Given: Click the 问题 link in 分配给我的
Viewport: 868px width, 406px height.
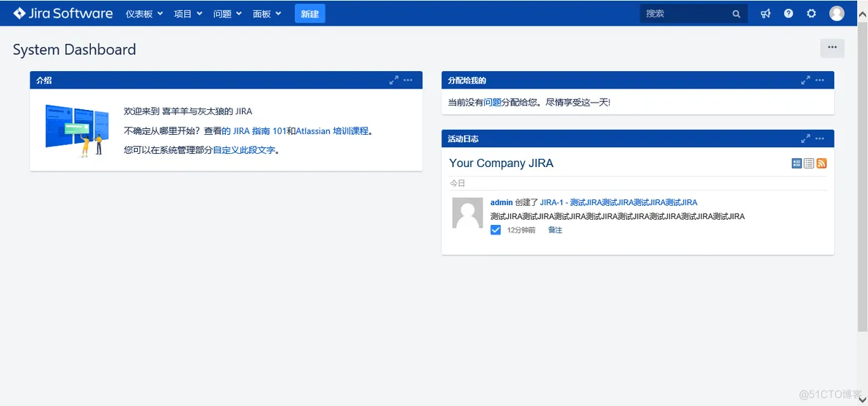Looking at the screenshot, I should [493, 103].
